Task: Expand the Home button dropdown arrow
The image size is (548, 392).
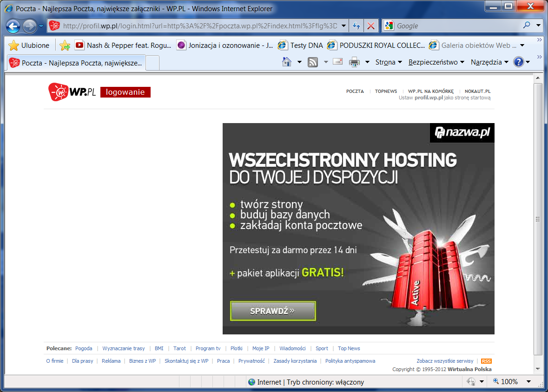Action: 299,62
